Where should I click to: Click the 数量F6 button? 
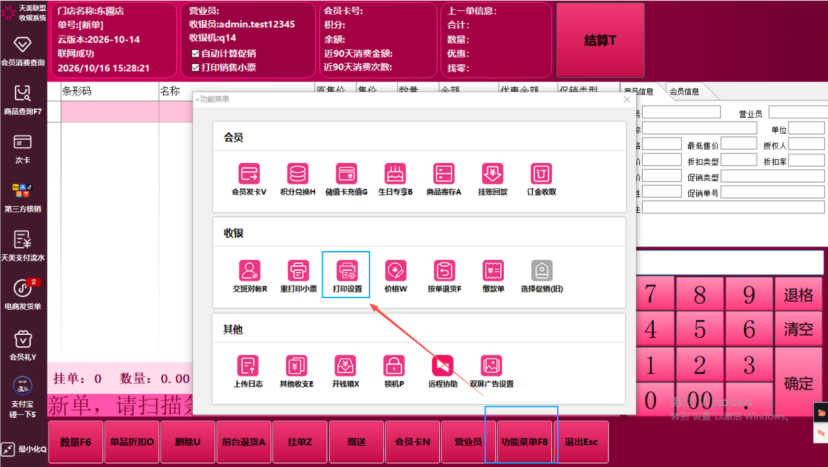76,442
